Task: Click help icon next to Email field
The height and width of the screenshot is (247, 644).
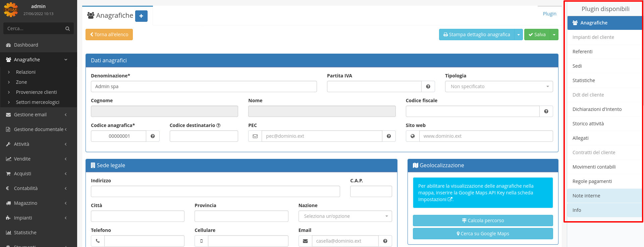Action: 385,241
